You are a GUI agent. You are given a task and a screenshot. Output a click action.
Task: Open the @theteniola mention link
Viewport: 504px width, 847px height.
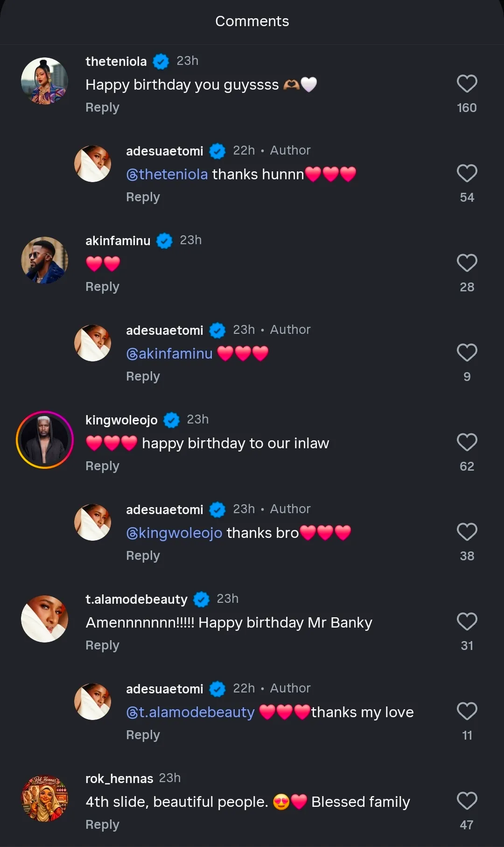pos(167,174)
